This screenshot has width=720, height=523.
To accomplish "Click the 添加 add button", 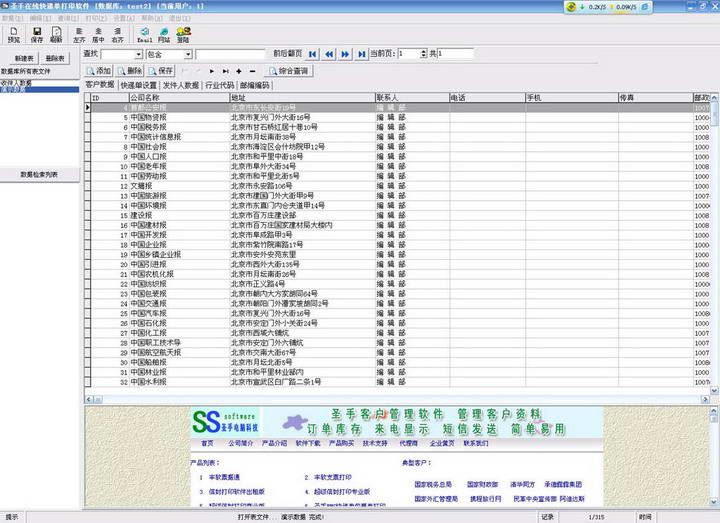I will (98, 71).
